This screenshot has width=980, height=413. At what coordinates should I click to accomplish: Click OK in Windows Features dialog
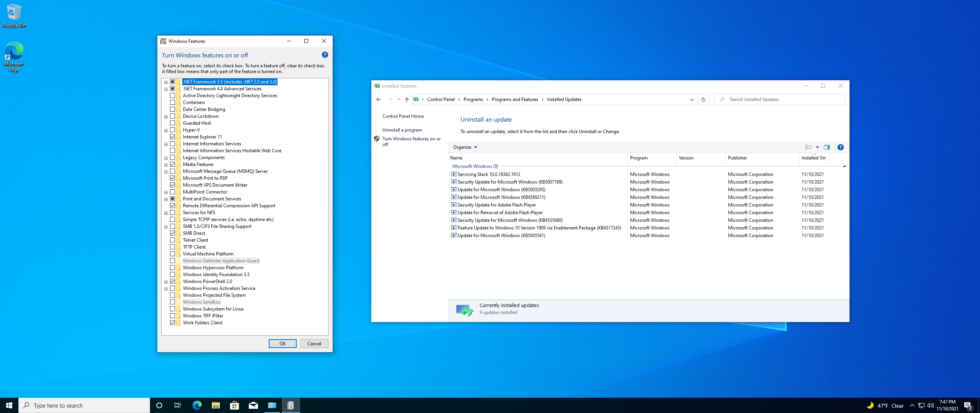click(283, 343)
